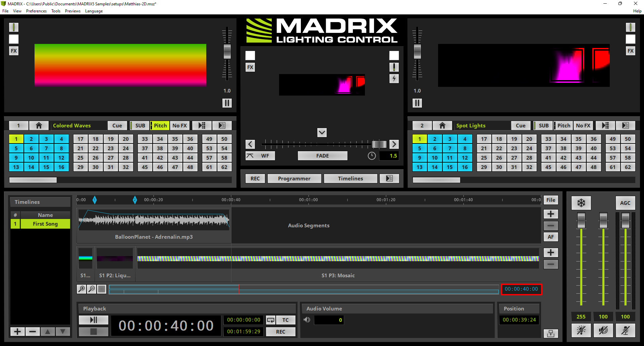Move the timeline up in the list

[x=48, y=332]
